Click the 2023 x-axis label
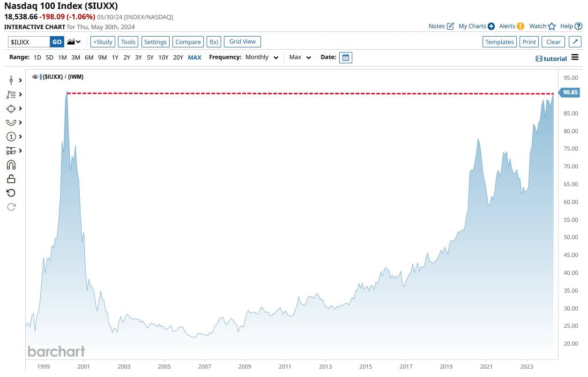The image size is (588, 377). 527,367
